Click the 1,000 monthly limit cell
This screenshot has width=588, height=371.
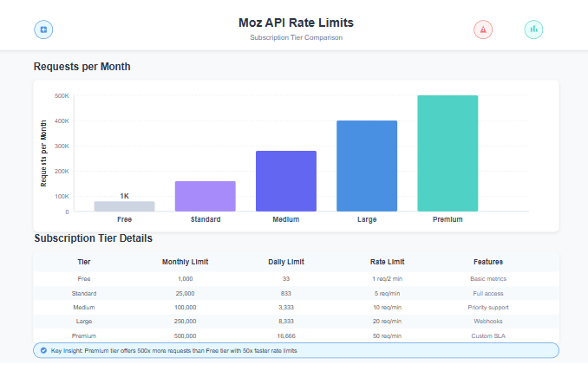point(186,279)
